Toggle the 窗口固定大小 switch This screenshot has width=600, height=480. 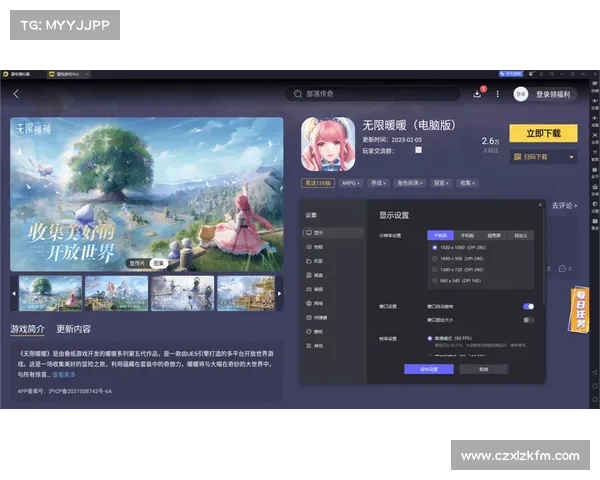click(x=528, y=320)
